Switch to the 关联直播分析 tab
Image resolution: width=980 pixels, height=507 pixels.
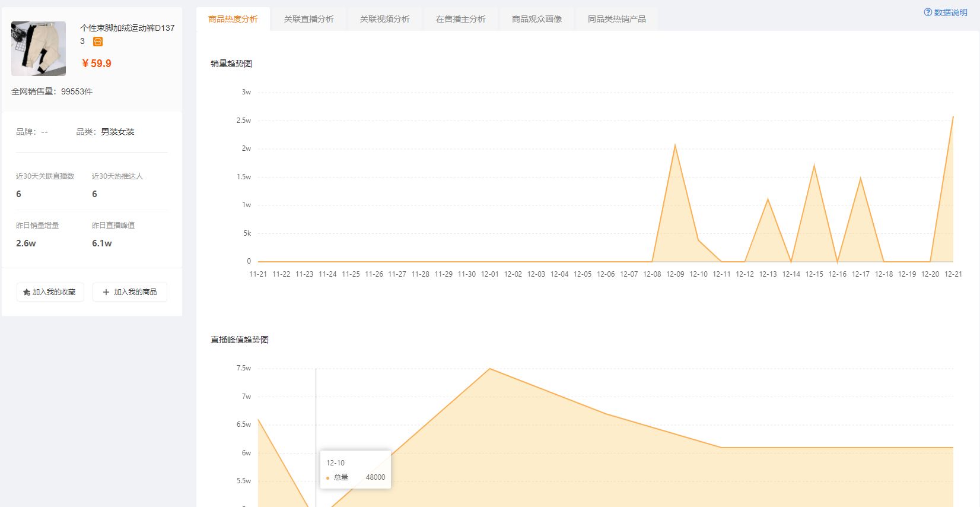(308, 19)
